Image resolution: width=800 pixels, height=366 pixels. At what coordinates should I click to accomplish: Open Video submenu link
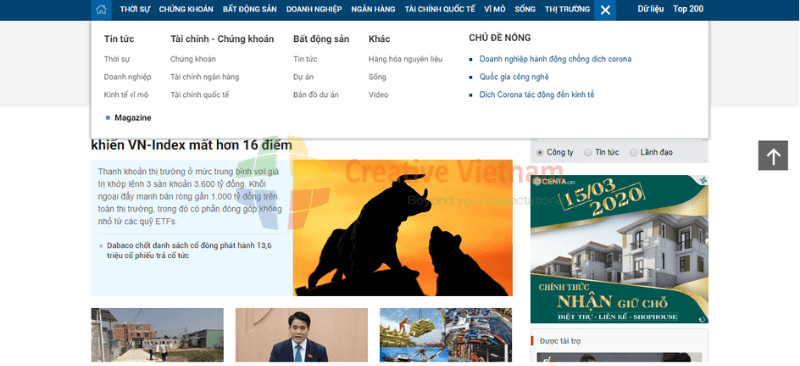[379, 95]
